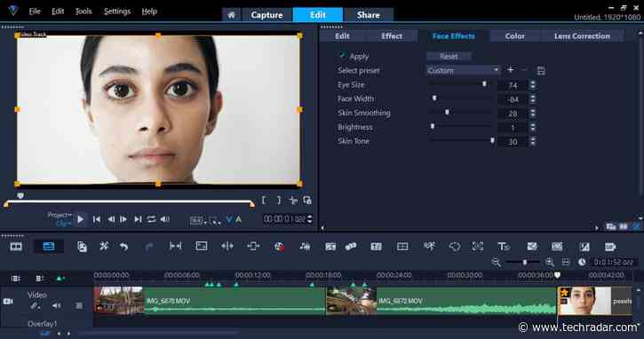Open the Color tab
The width and height of the screenshot is (644, 339).
click(514, 36)
